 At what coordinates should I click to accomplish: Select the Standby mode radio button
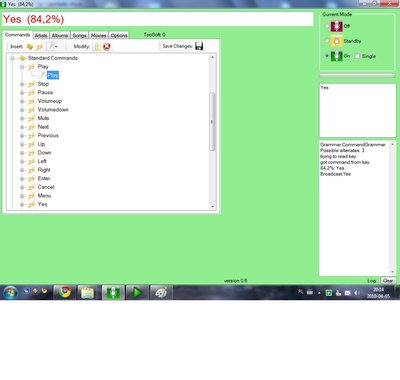click(x=327, y=41)
